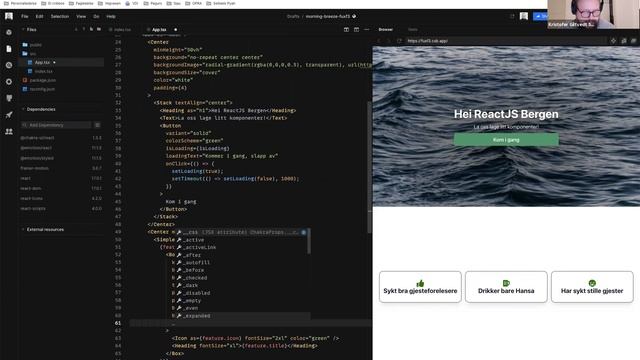Open the GitHub sidebar panel
This screenshot has height=360, width=640.
pyautogui.click(x=9, y=98)
